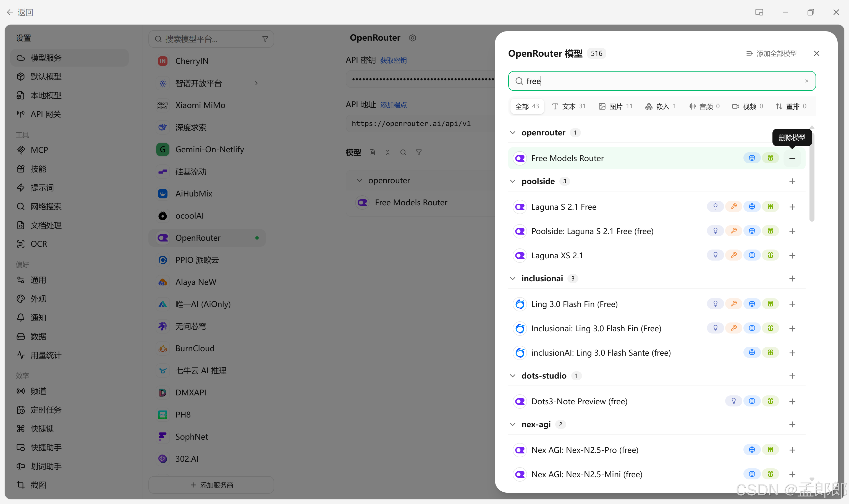Add Inclusionai: Ling 3.0 Flash Fin model

[x=792, y=329]
